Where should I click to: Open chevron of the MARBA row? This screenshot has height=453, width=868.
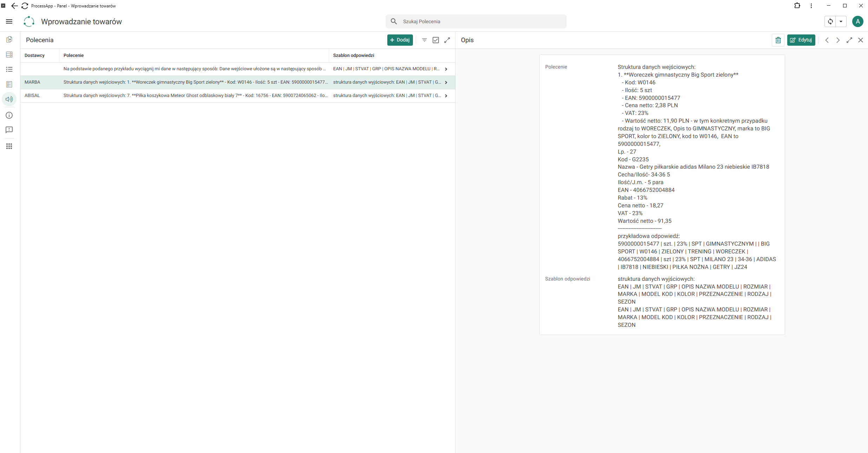click(x=446, y=82)
